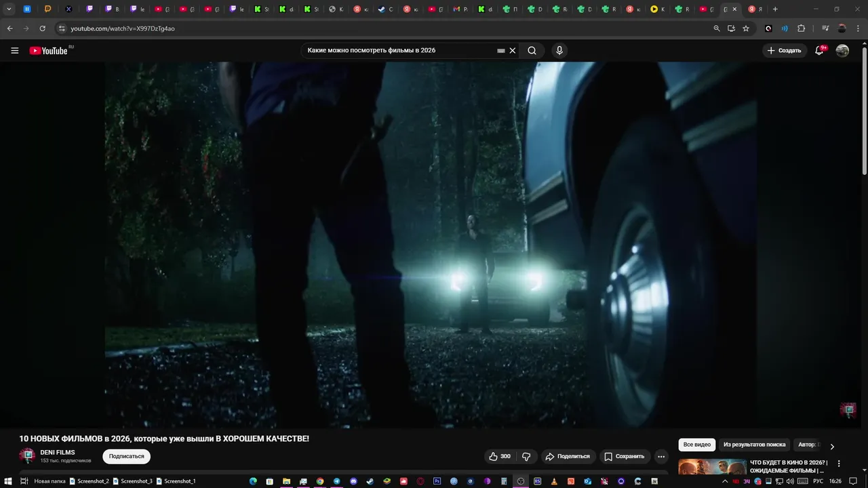Focus the YouTube search field

click(400, 50)
